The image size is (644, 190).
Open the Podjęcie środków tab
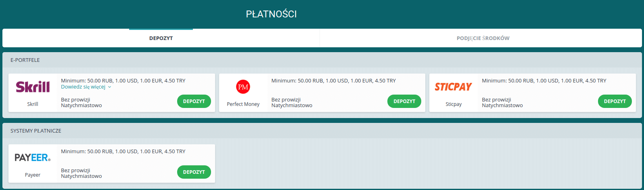pos(483,38)
